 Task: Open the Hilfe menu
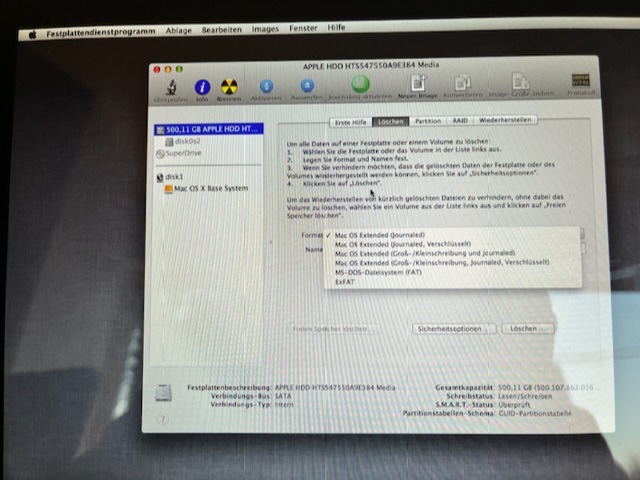pos(337,27)
